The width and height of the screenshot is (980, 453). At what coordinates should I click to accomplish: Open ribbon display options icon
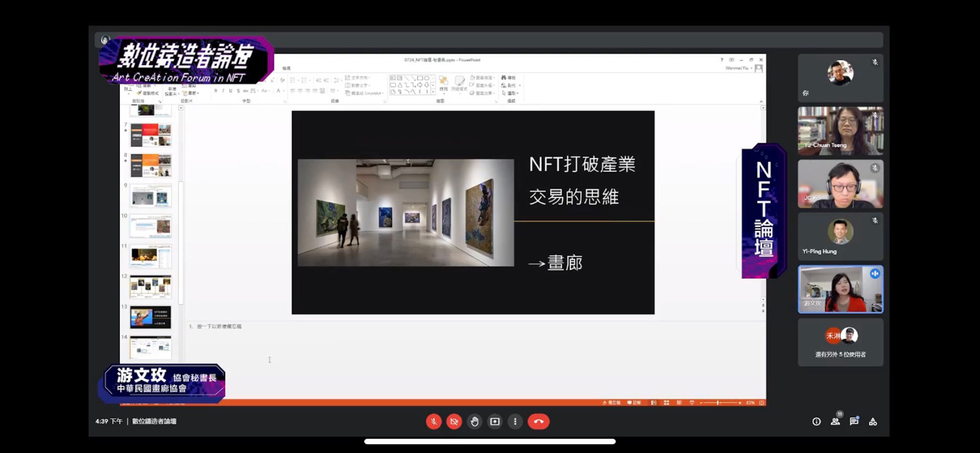tap(731, 60)
